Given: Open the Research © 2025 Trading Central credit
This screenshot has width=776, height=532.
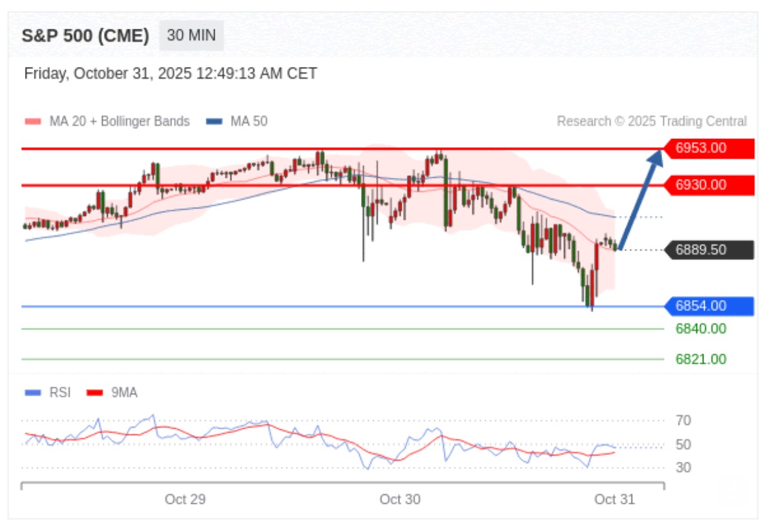Looking at the screenshot, I should (651, 121).
